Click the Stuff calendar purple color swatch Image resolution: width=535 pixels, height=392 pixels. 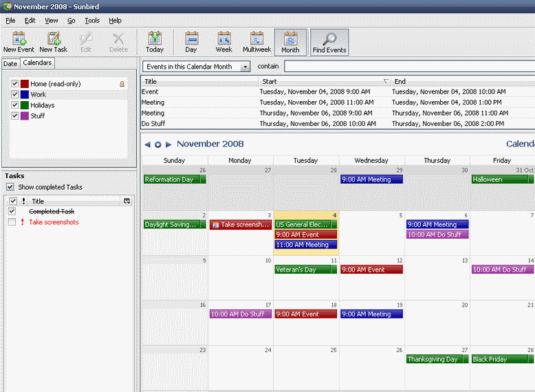coord(25,116)
